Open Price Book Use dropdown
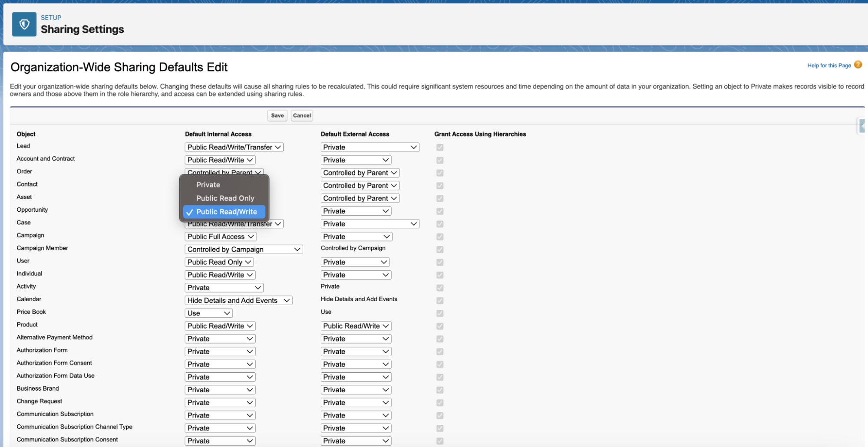 [209, 313]
